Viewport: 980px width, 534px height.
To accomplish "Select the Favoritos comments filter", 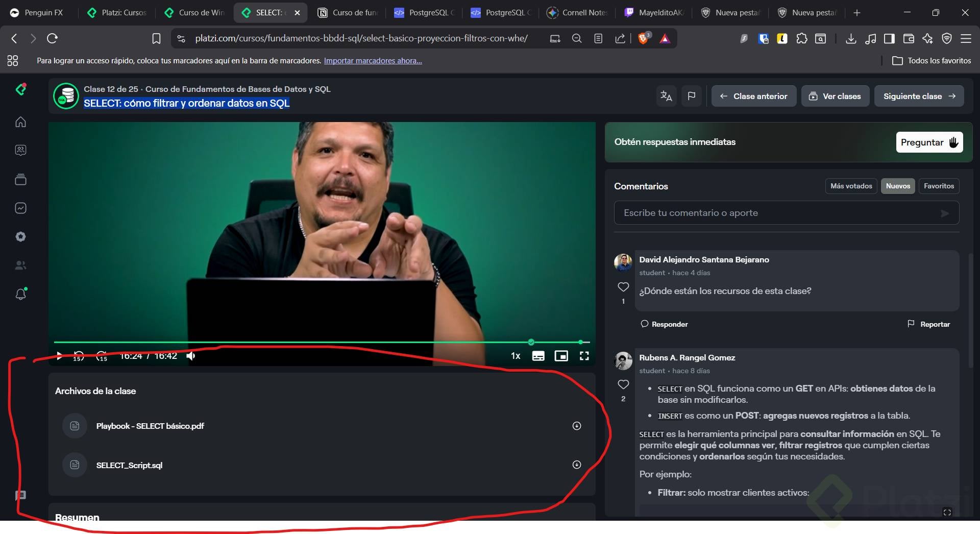I will click(x=939, y=186).
